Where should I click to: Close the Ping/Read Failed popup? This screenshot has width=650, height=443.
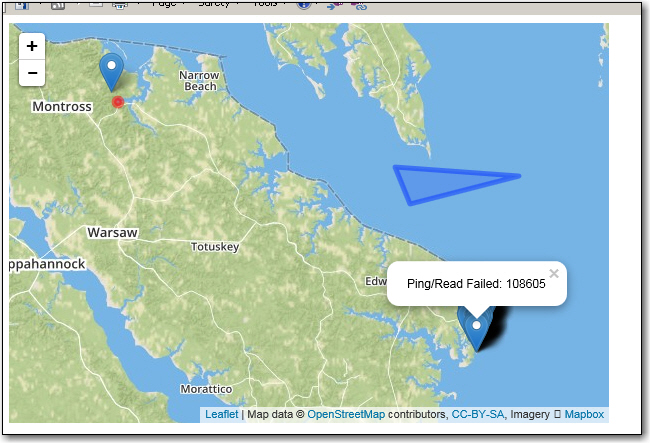click(x=554, y=273)
